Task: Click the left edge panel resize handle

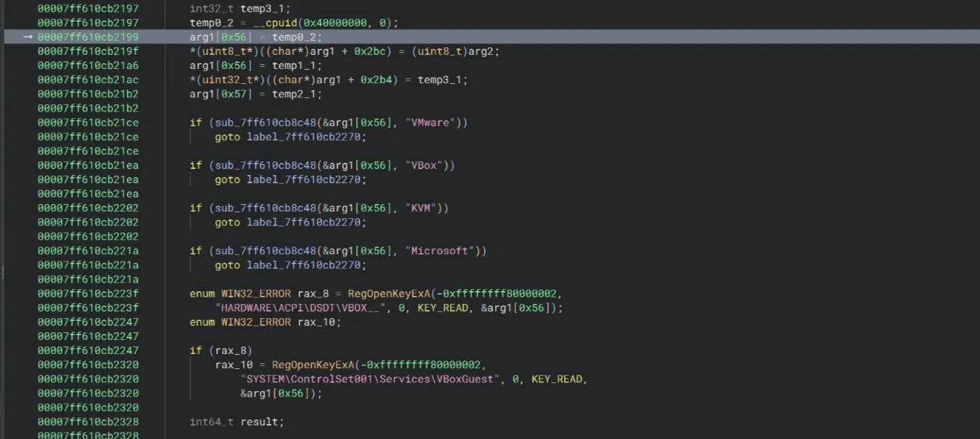Action: tap(3, 272)
